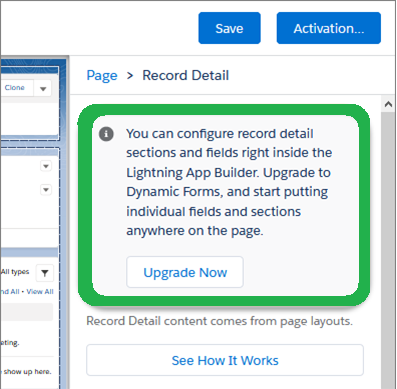Click the Save button
The image size is (397, 389).
[229, 28]
